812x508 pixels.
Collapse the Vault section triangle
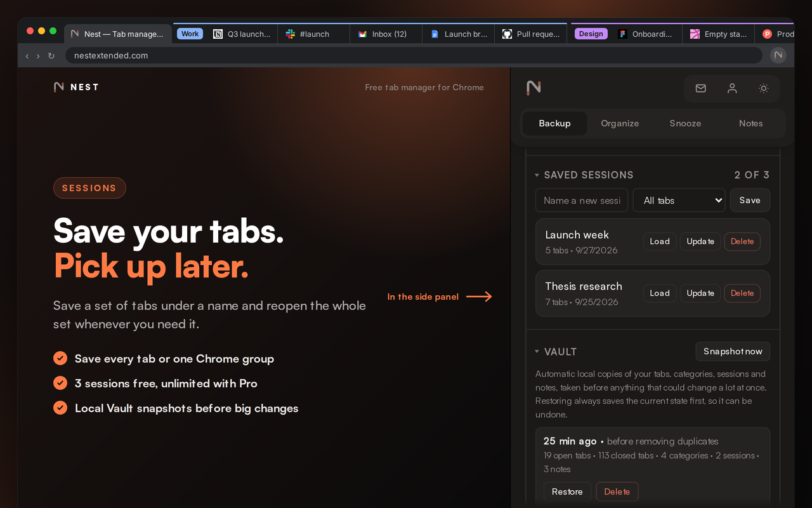(537, 352)
